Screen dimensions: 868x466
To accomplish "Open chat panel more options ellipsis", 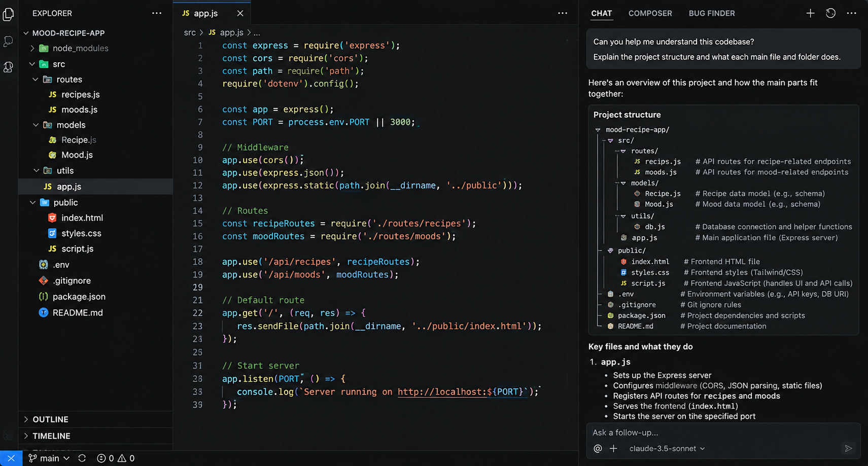I will 852,13.
